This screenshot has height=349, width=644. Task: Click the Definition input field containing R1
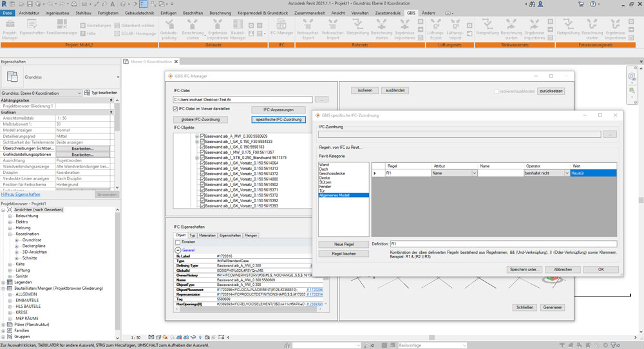coord(503,244)
